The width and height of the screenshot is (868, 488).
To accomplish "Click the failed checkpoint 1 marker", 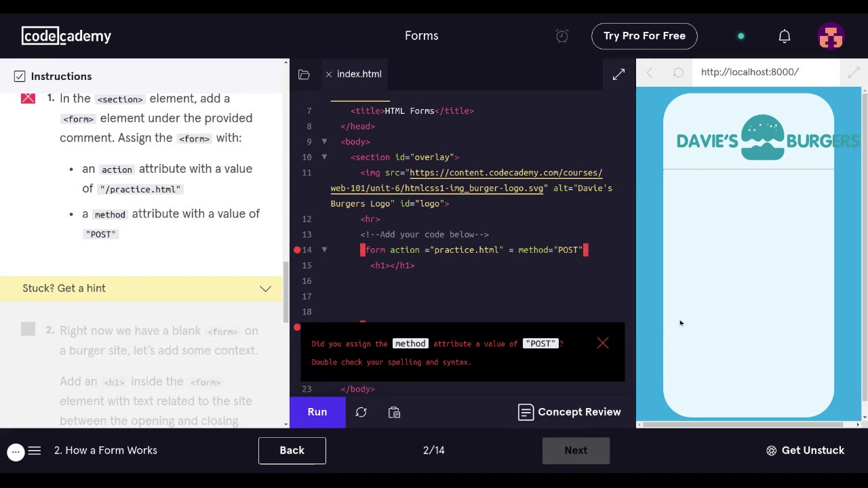I will pos(28,98).
